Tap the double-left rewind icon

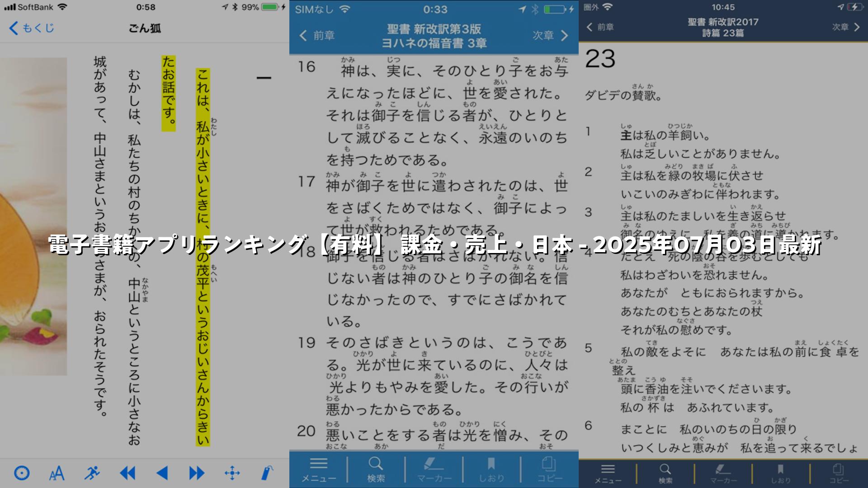point(127,473)
